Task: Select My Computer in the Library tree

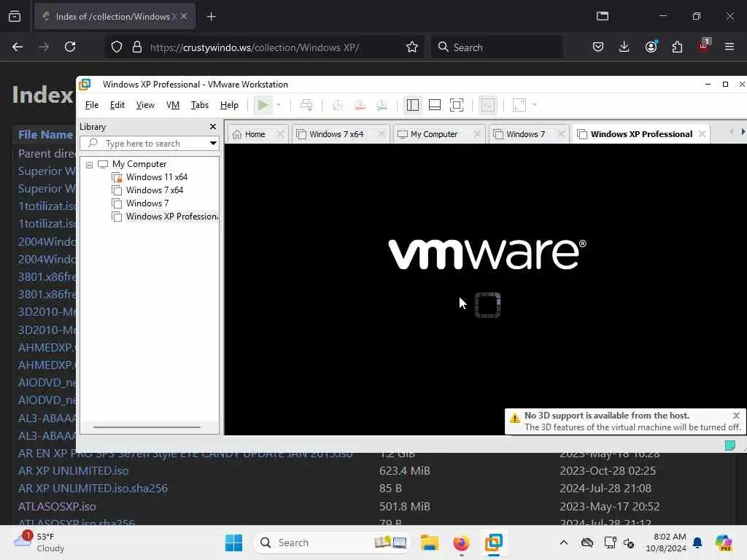Action: coord(139,164)
